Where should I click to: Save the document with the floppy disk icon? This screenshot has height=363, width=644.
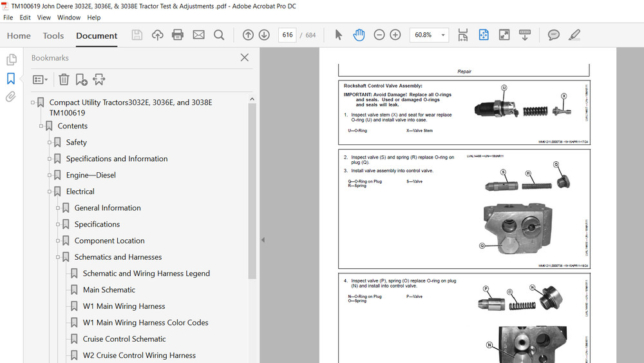pos(137,35)
